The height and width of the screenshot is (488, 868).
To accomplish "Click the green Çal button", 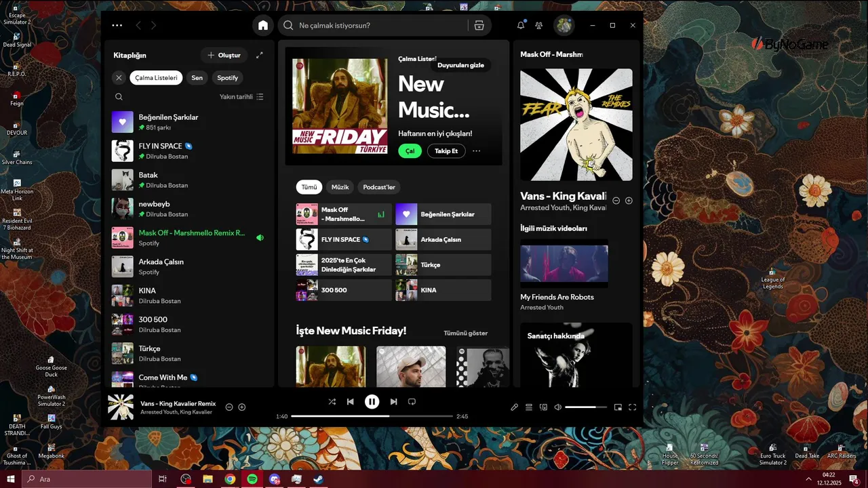I will point(410,151).
